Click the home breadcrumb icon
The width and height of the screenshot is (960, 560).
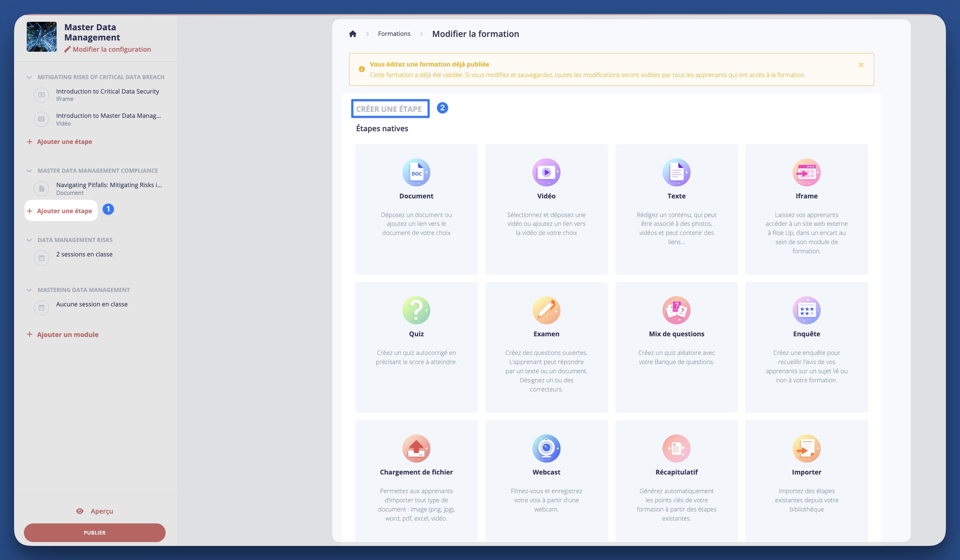point(352,34)
